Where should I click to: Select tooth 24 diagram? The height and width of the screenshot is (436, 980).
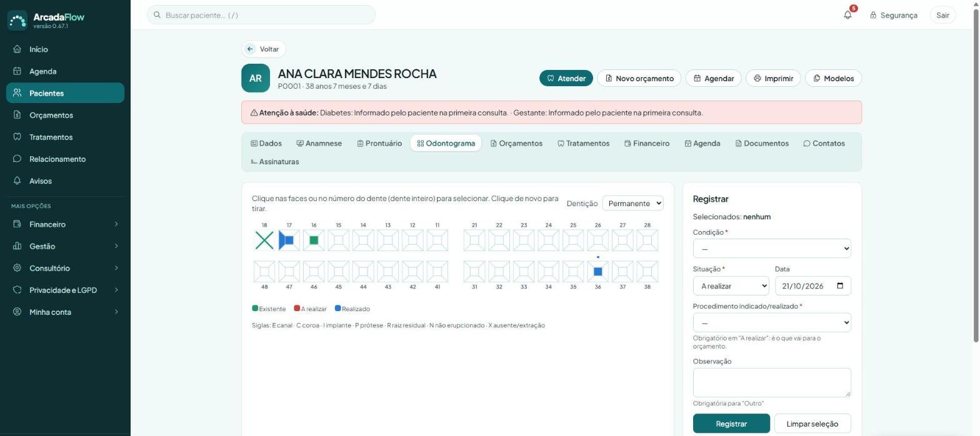click(x=548, y=240)
